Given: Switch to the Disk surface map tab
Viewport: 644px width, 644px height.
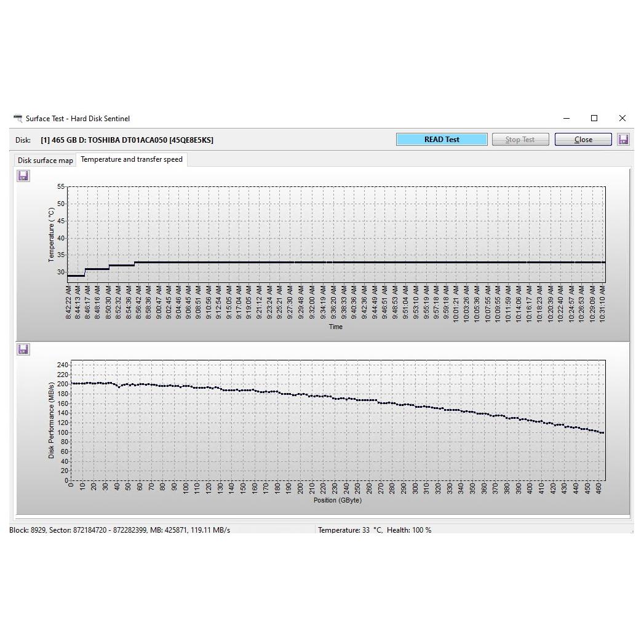Looking at the screenshot, I should coord(45,161).
